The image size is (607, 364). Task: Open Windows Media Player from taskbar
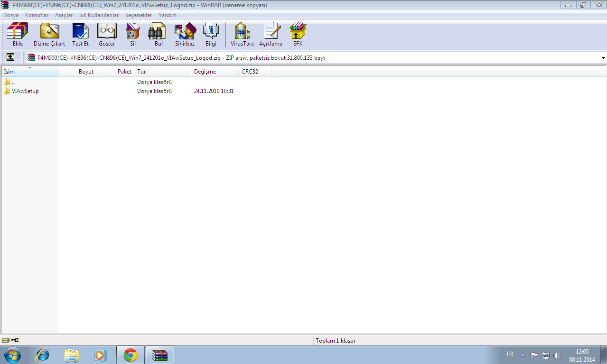point(100,355)
